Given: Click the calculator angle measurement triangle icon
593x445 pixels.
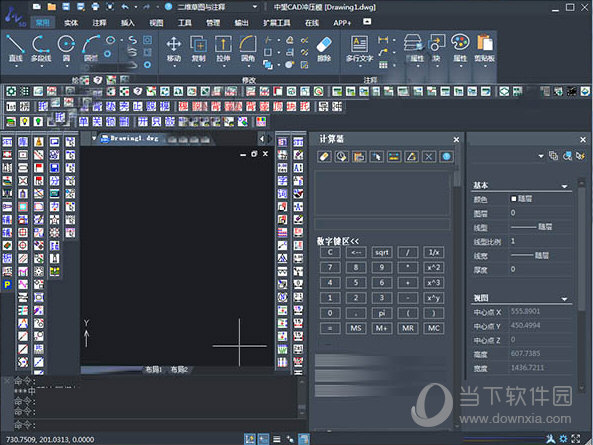Looking at the screenshot, I should [x=411, y=157].
